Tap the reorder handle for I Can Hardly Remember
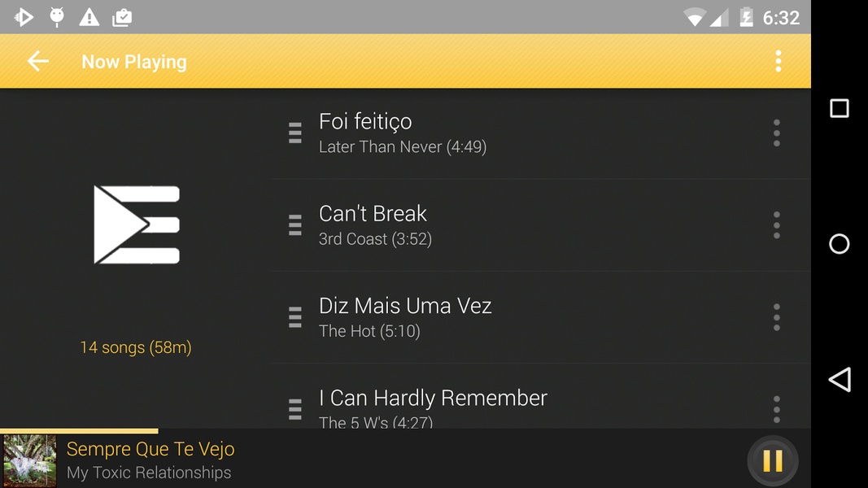Screen dimensions: 868x488 pos(295,409)
